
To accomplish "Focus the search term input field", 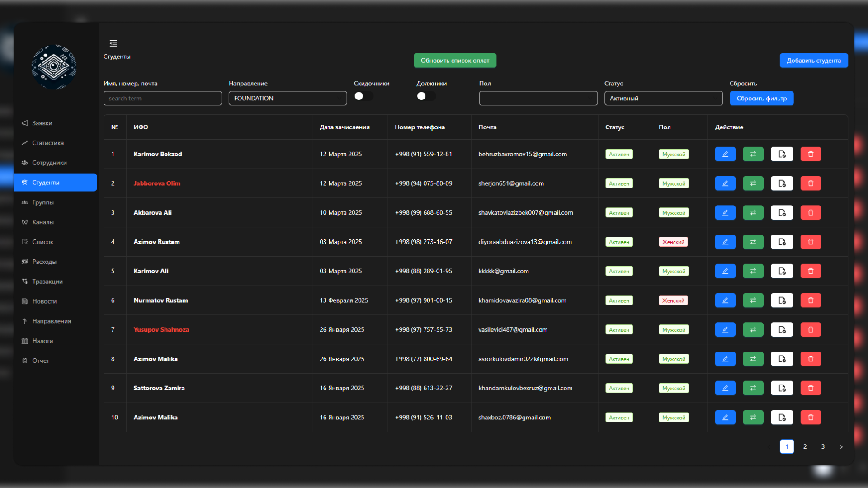I will [x=163, y=99].
